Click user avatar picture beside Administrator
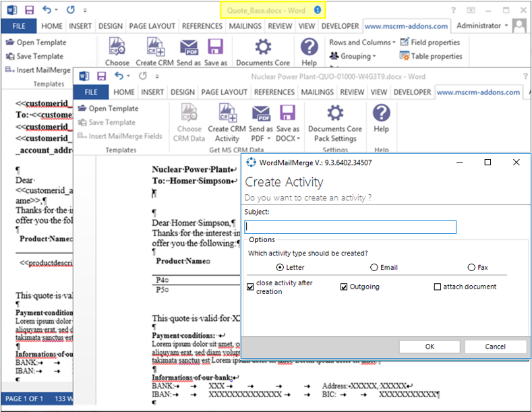 [519, 26]
